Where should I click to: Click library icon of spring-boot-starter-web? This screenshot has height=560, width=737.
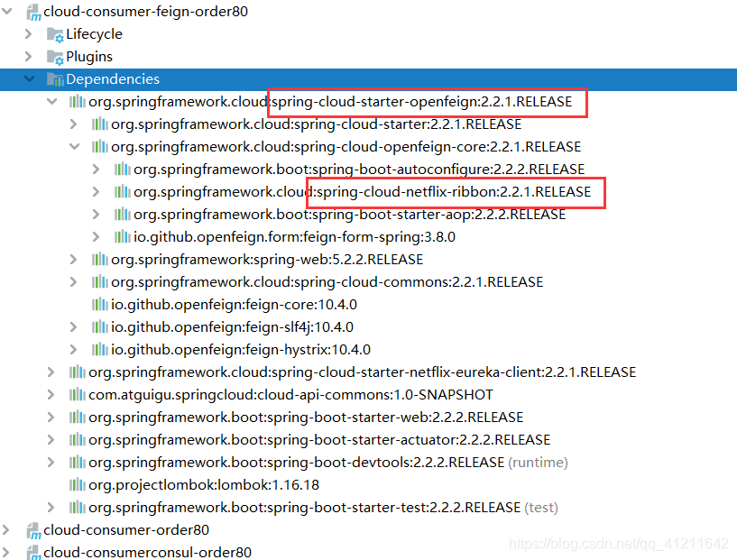tap(77, 418)
